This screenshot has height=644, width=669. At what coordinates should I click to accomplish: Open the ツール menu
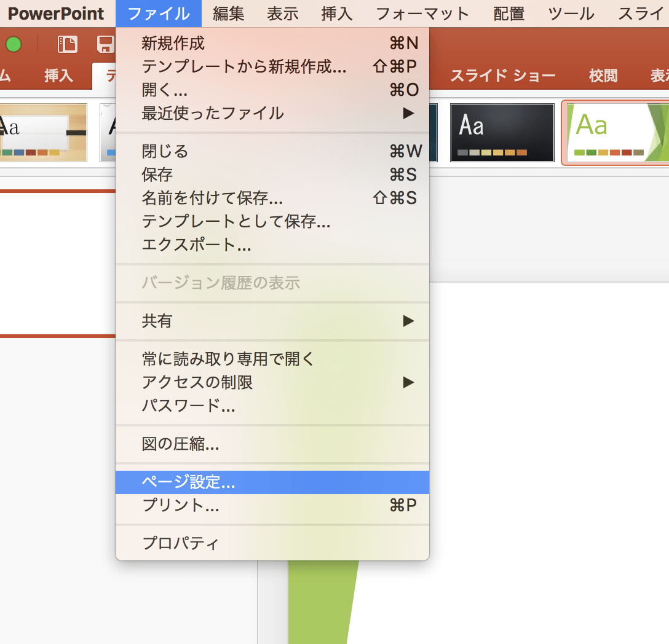click(x=571, y=14)
